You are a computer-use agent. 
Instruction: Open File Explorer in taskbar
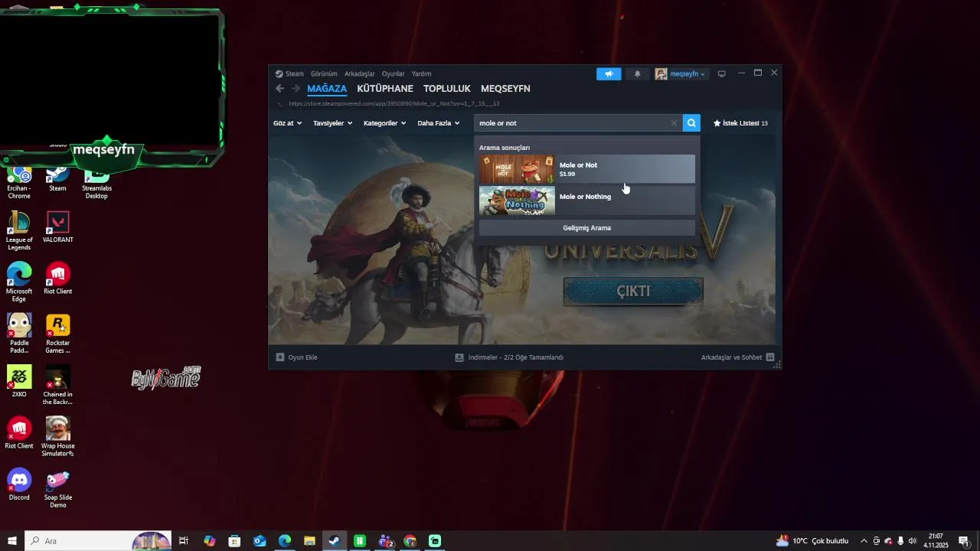309,541
